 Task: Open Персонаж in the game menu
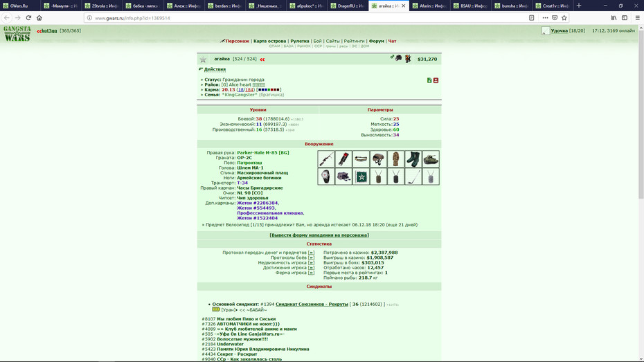click(x=237, y=41)
